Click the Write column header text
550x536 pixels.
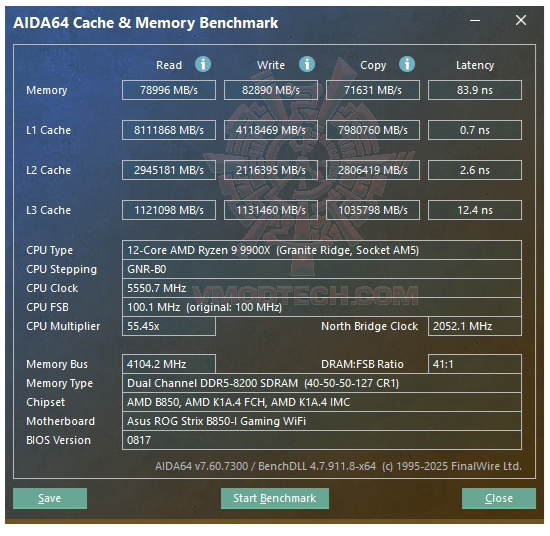(271, 65)
